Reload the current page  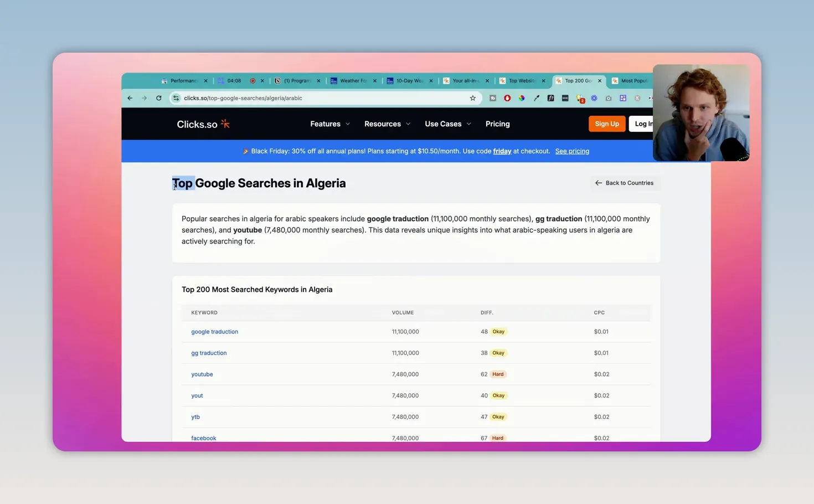159,98
